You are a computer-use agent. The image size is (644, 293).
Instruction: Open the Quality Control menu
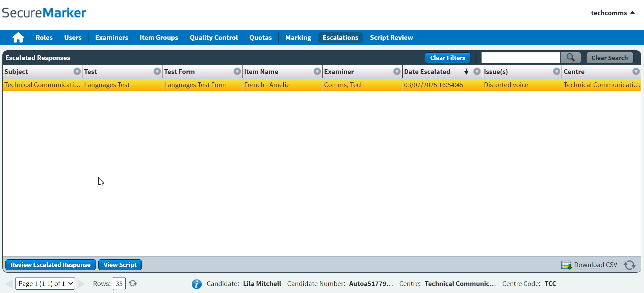213,37
